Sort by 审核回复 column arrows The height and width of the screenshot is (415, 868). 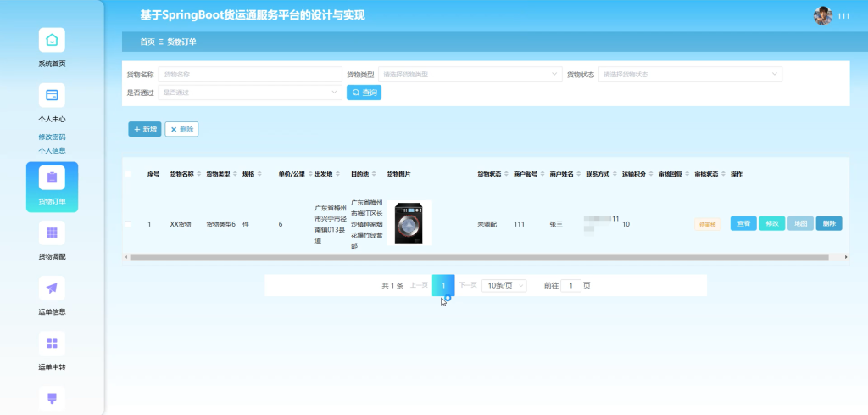pyautogui.click(x=687, y=174)
